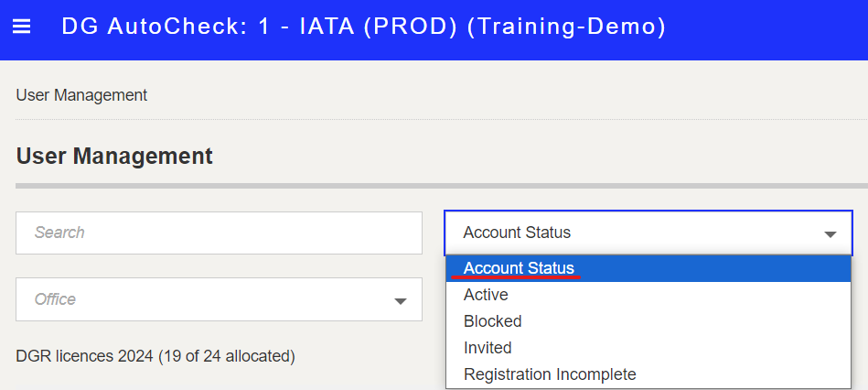
Task: Pick the Invited status option
Action: pos(648,348)
